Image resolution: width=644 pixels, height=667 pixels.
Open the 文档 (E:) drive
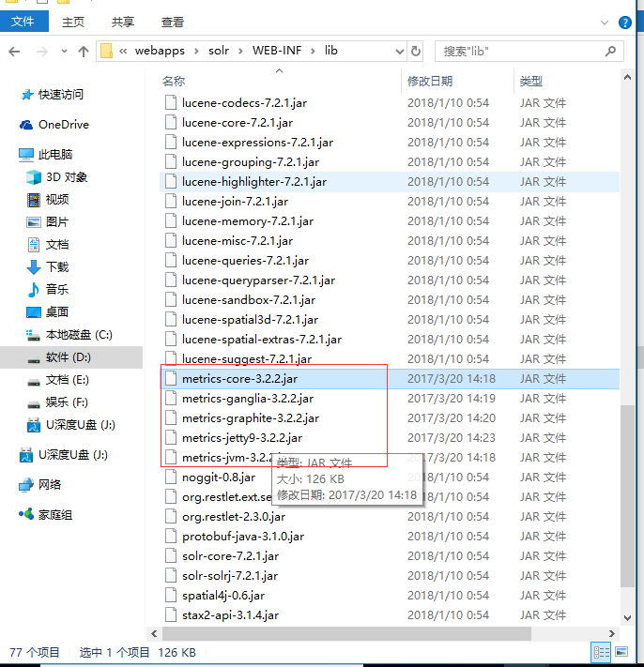(x=67, y=380)
